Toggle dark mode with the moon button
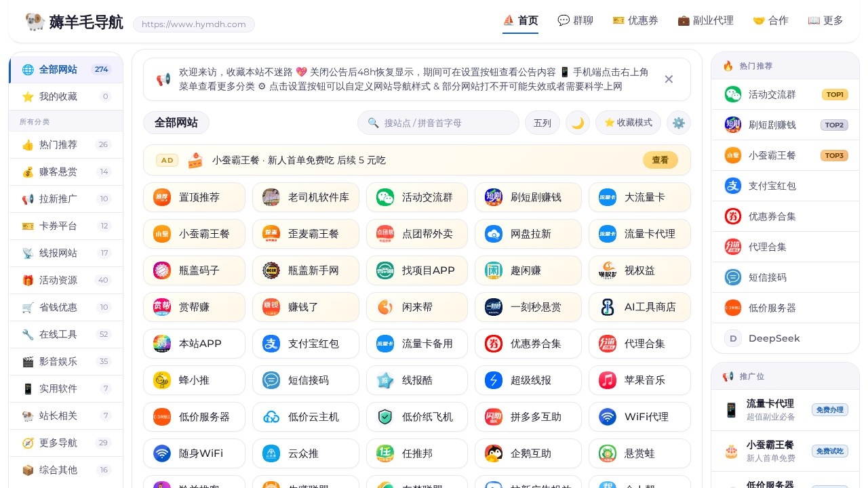 tap(578, 123)
